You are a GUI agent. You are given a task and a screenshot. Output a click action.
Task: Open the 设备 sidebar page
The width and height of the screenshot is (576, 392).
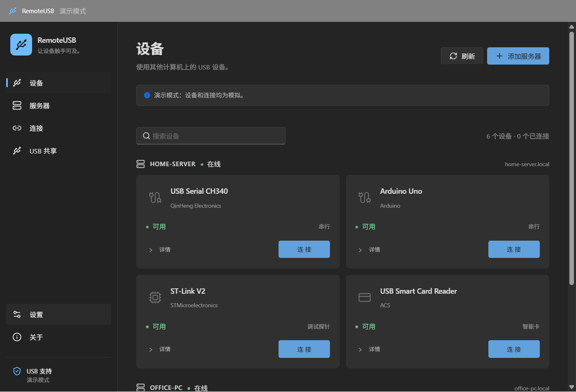pos(58,83)
